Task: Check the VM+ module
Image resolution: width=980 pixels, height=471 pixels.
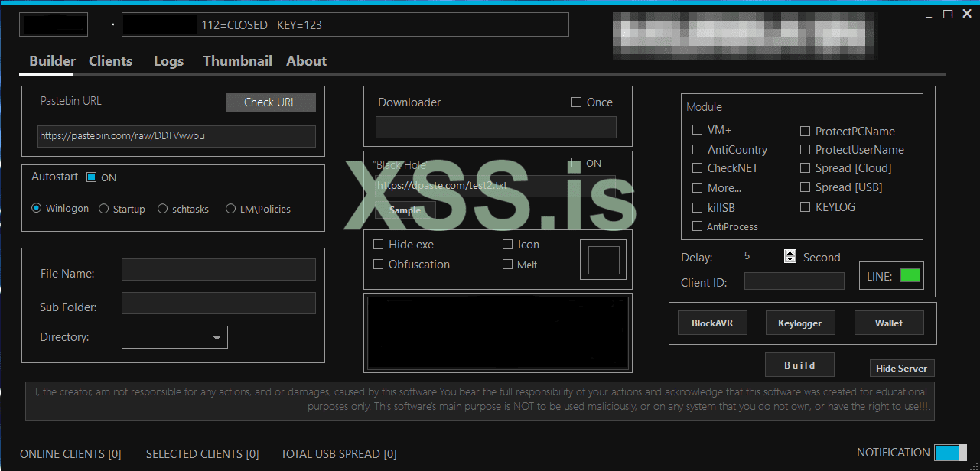Action: pos(697,130)
